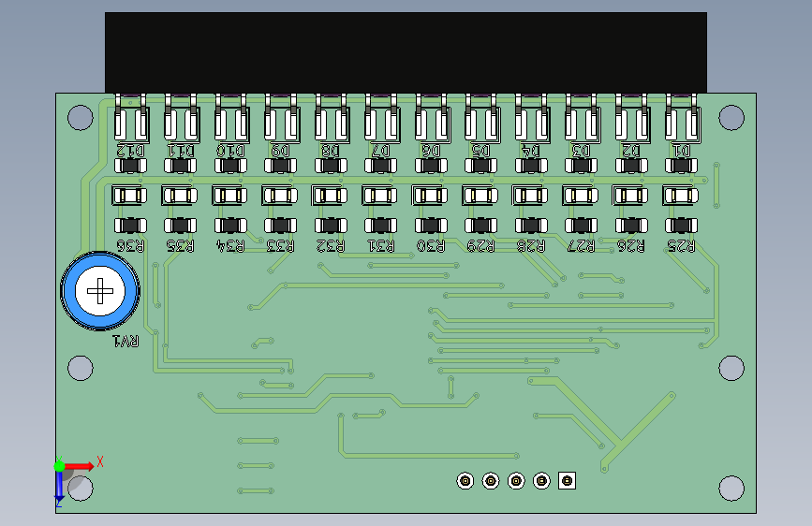This screenshot has height=526, width=812.
Task: Select the R25 silkscreen label
Action: (681, 246)
